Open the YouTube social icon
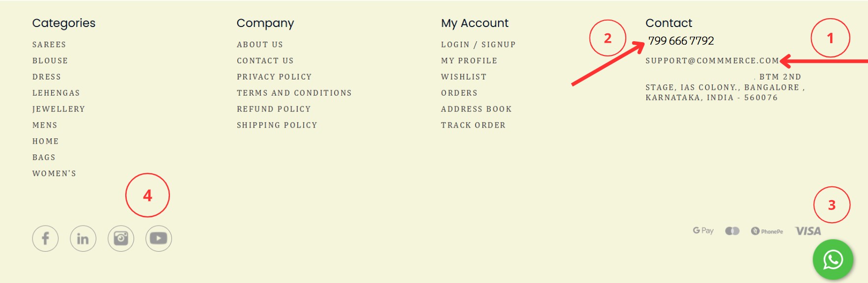The width and height of the screenshot is (868, 283). 159,238
